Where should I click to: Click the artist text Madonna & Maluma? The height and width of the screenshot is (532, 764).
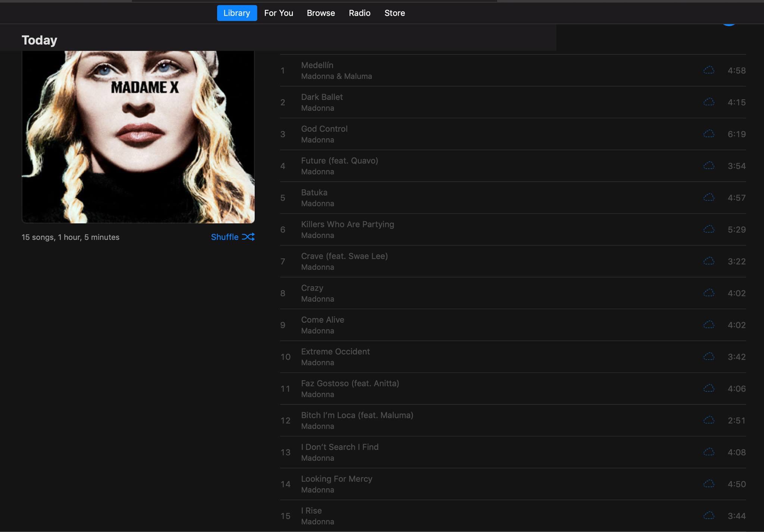tap(336, 76)
